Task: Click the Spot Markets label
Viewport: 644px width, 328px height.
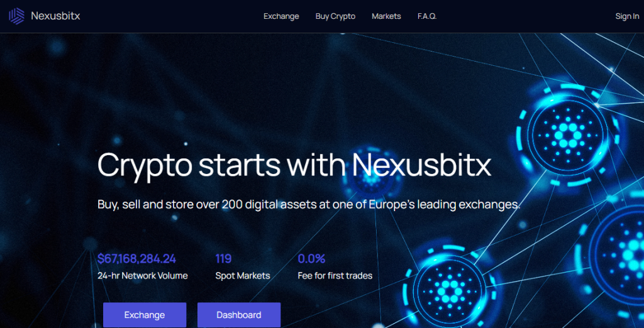Action: click(243, 276)
